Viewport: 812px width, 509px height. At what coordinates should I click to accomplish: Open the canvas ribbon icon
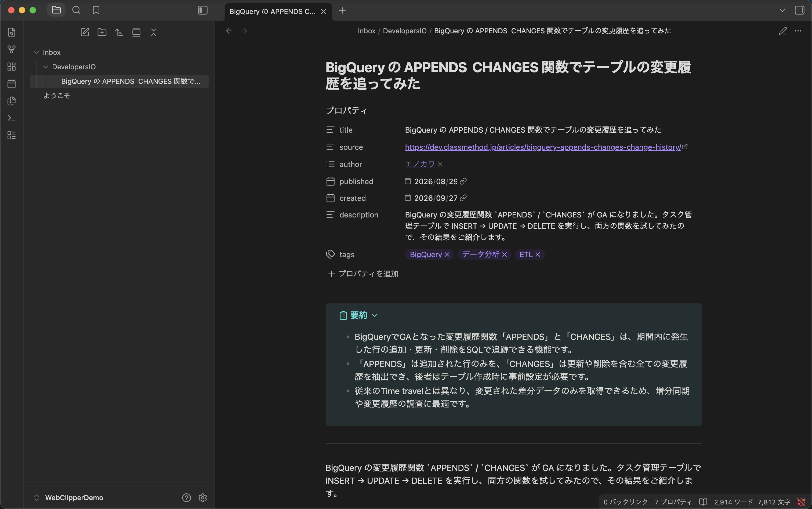pos(12,67)
